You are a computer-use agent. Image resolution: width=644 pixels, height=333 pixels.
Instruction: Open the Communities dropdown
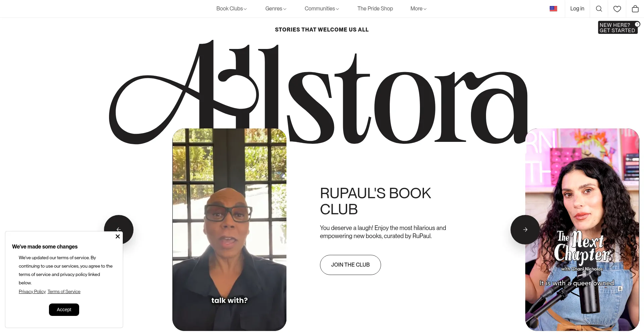click(322, 9)
